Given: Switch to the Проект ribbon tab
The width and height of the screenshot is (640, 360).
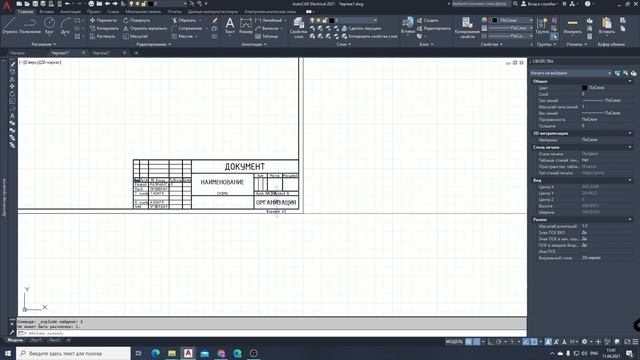Looking at the screenshot, I should point(93,12).
